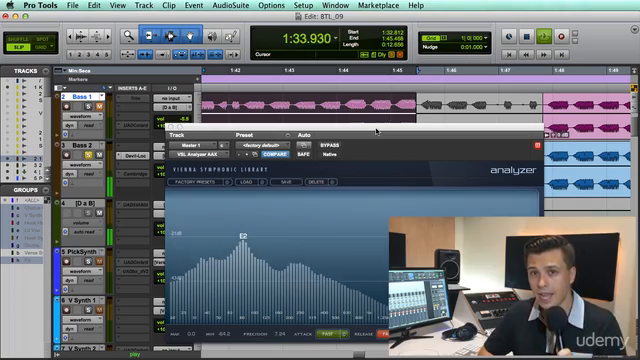Toggle Link Timeline and Edit Selection
Viewport: 640px width, 360px height.
(198, 54)
